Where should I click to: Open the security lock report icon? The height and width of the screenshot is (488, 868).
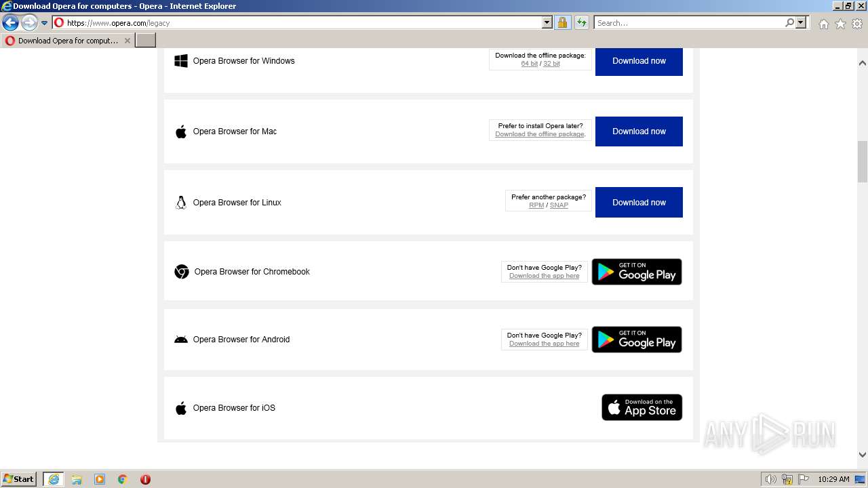click(x=562, y=23)
